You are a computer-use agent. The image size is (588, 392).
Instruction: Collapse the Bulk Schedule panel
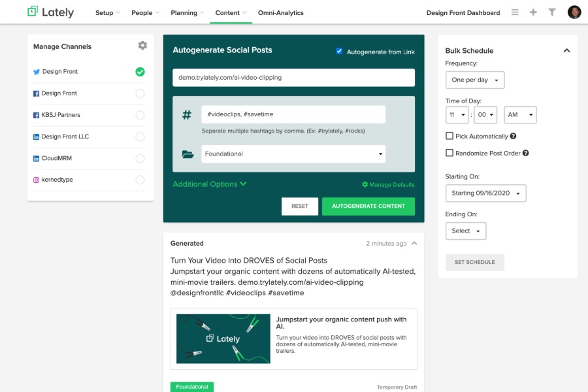coord(566,51)
